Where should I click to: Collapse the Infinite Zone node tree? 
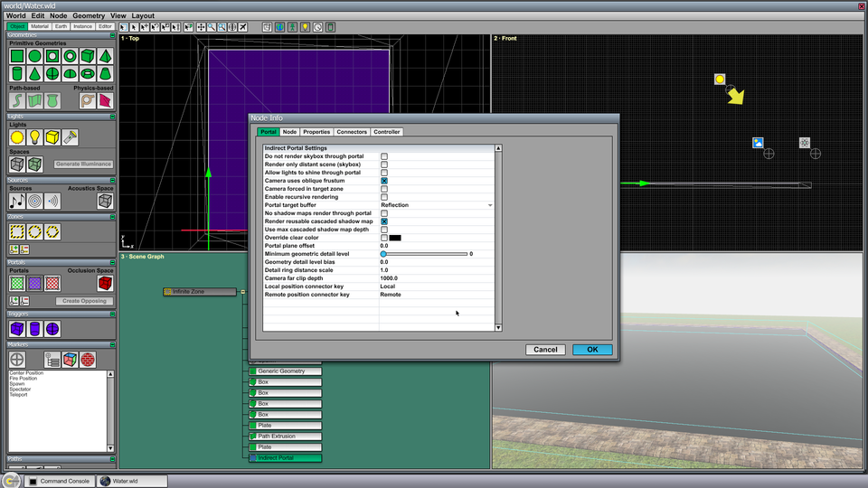[242, 292]
